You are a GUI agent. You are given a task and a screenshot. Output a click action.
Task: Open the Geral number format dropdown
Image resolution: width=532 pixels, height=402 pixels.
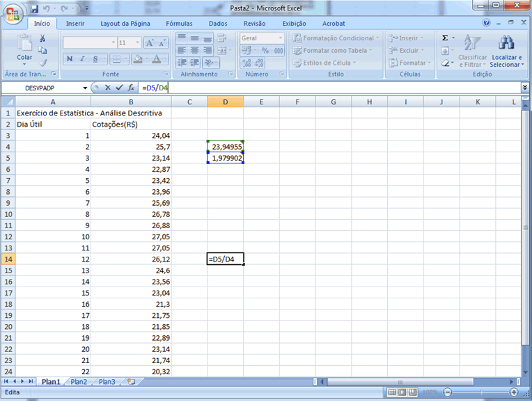click(x=281, y=38)
